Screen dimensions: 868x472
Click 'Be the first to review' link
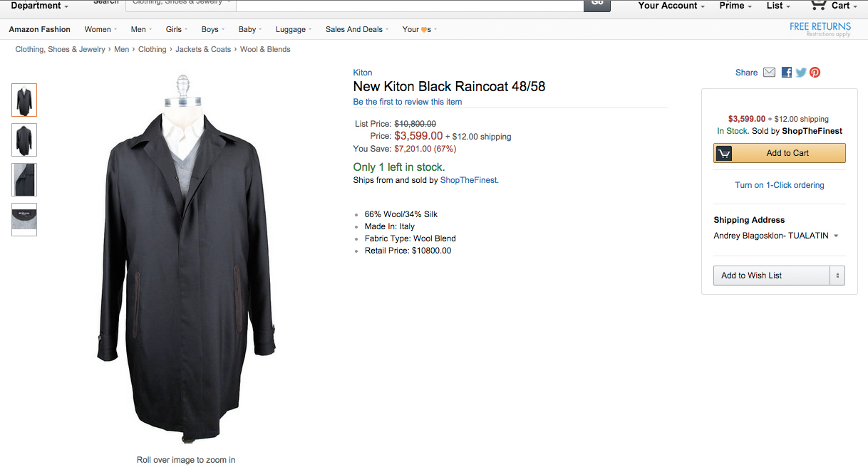(x=408, y=102)
